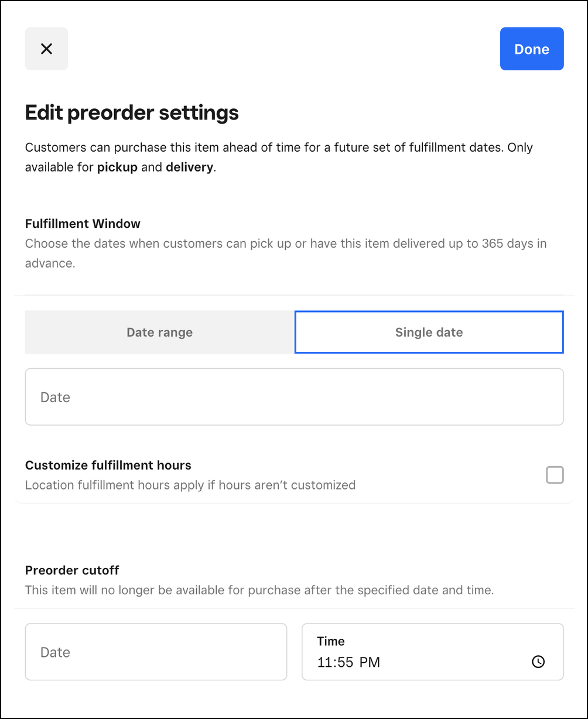588x719 pixels.
Task: Click the Time field label
Action: tap(331, 641)
